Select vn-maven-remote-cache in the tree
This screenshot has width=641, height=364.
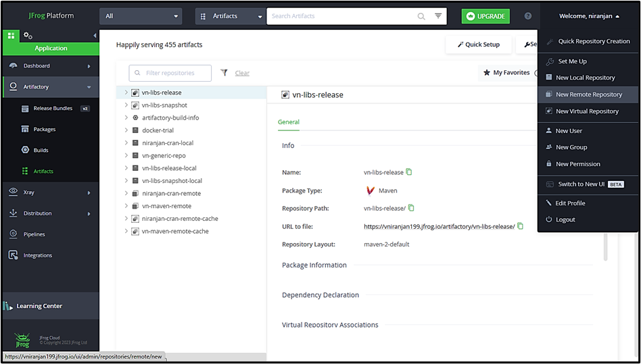coord(175,232)
